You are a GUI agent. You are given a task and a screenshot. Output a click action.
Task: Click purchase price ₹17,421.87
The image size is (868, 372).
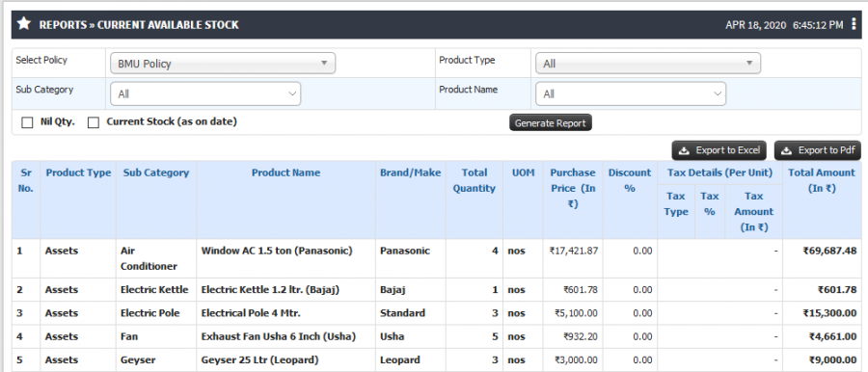(x=574, y=251)
